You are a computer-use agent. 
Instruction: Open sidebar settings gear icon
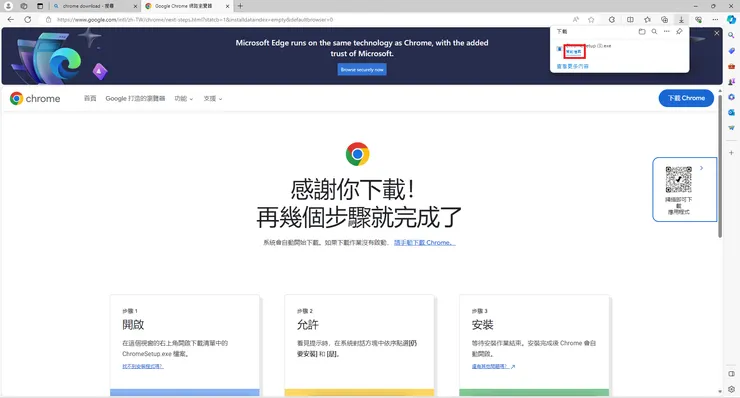coord(731,390)
